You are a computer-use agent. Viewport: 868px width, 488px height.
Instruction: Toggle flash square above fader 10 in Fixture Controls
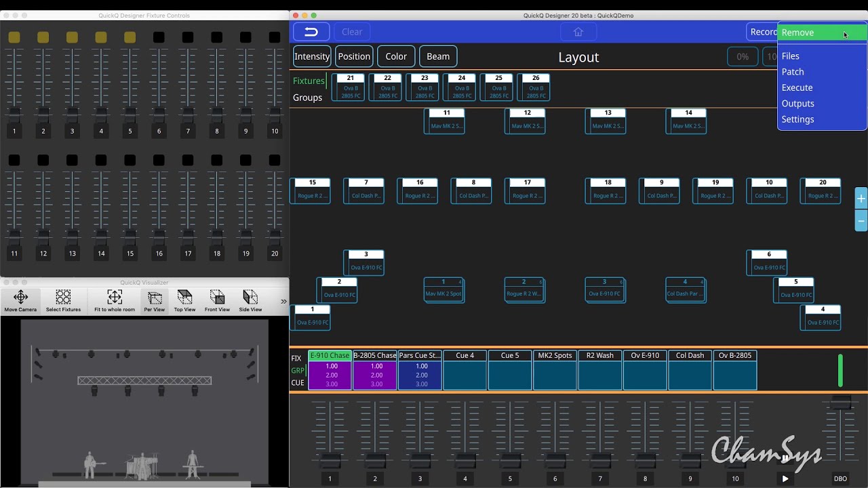tap(275, 37)
